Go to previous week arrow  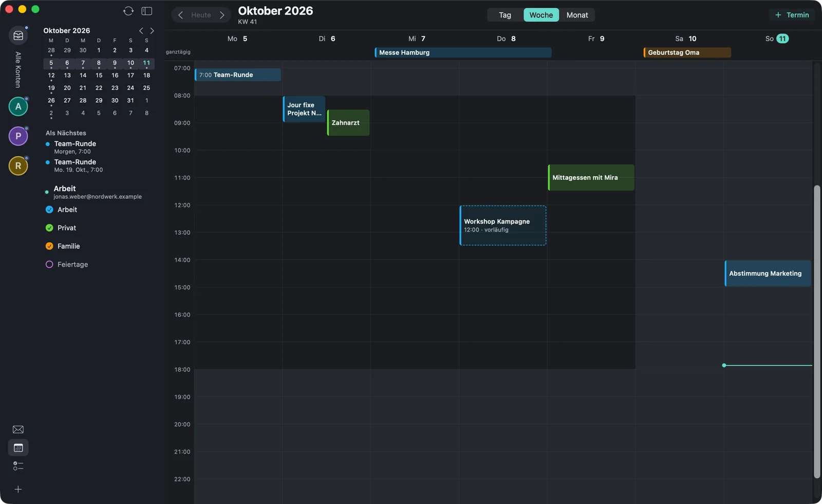pos(180,15)
